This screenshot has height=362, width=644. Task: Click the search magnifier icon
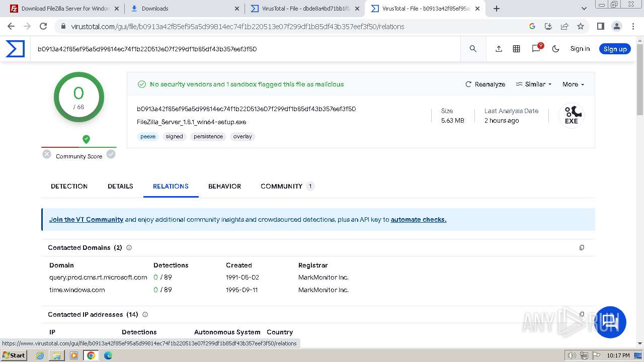point(473,49)
